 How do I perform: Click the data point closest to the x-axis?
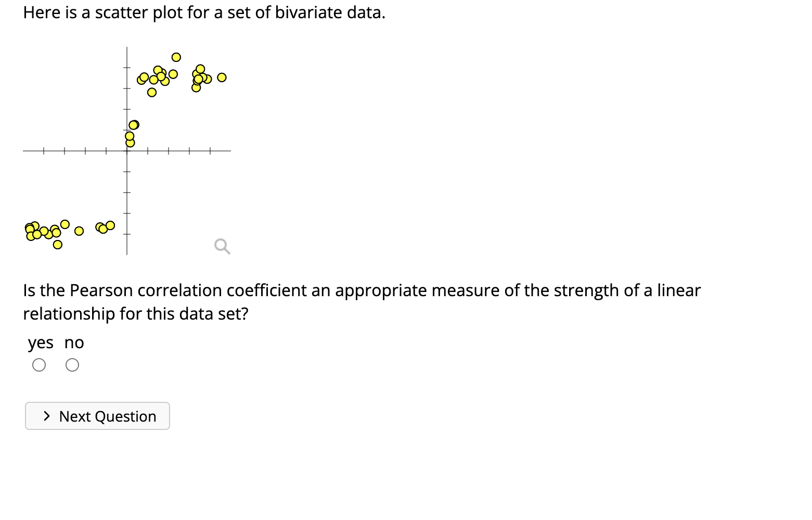point(130,143)
